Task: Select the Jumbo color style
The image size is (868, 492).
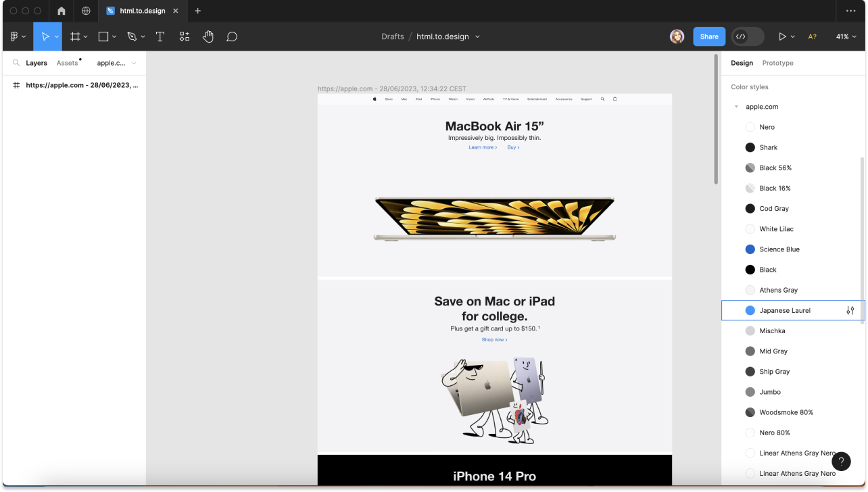Action: click(x=792, y=391)
